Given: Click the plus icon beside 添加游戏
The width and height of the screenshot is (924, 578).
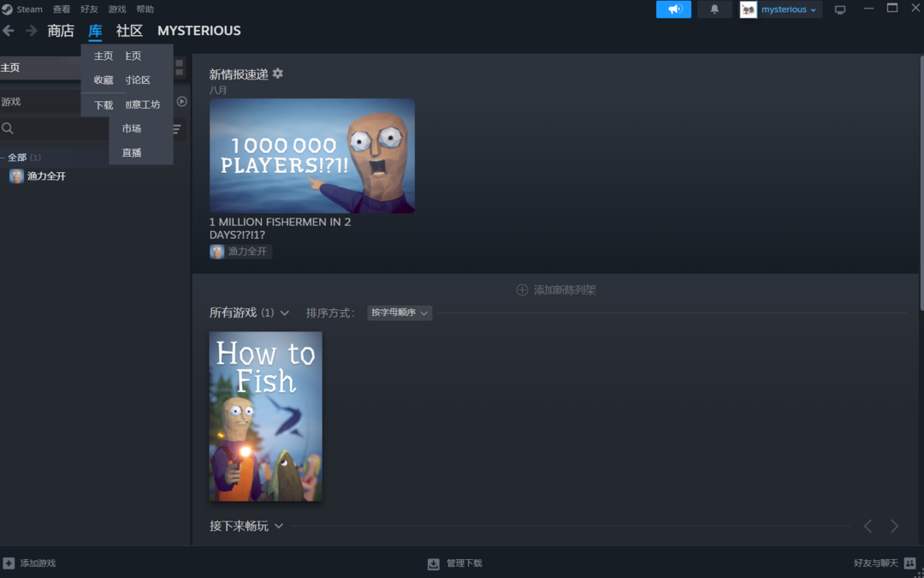Looking at the screenshot, I should pyautogui.click(x=9, y=563).
